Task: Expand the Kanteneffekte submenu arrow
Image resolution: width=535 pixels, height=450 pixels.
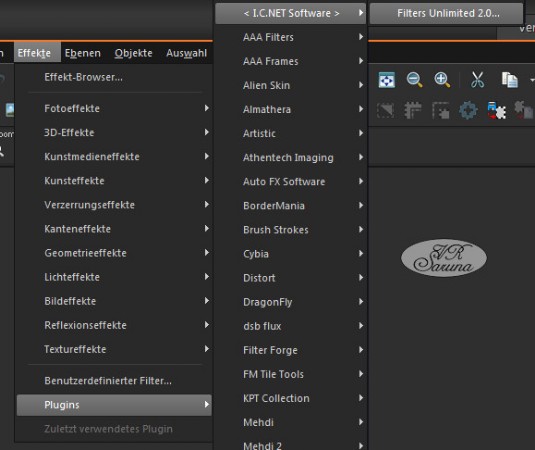Action: (x=206, y=228)
